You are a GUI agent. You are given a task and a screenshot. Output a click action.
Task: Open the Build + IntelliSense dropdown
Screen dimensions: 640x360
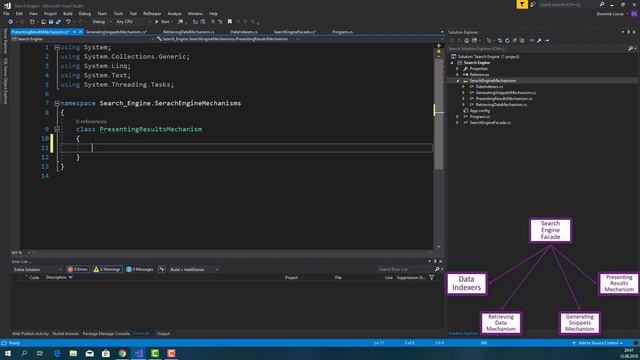click(194, 269)
